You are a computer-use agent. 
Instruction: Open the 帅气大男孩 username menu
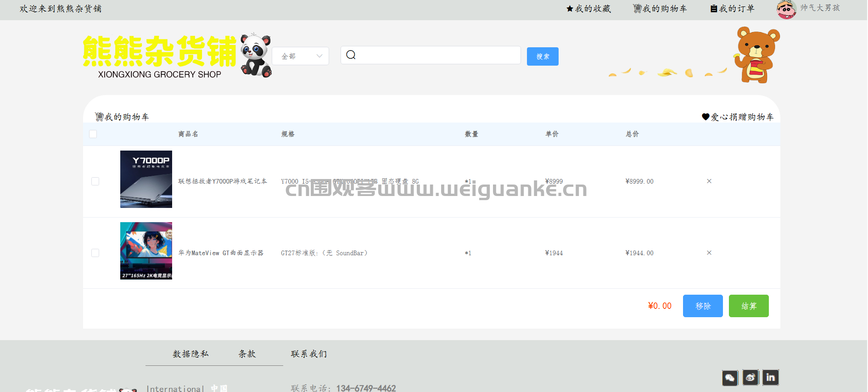pyautogui.click(x=820, y=8)
